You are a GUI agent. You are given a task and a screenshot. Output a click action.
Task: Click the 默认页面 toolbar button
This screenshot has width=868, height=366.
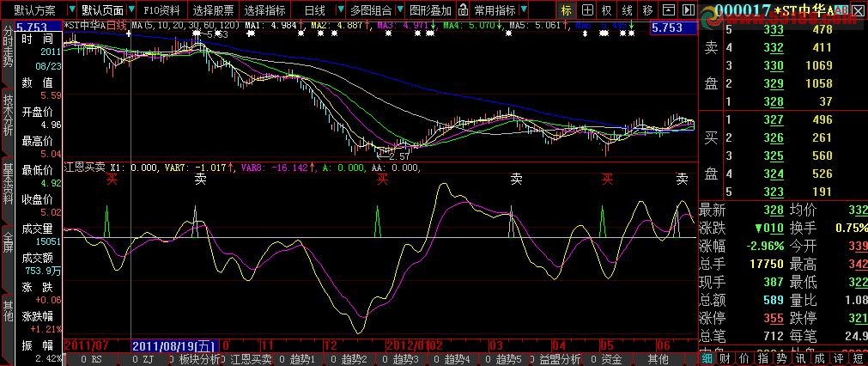[x=102, y=10]
